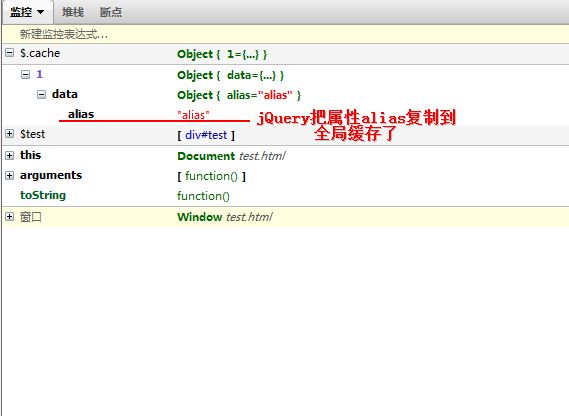Click Object { alias="alias" } value
The height and width of the screenshot is (416, 569).
[x=239, y=95]
